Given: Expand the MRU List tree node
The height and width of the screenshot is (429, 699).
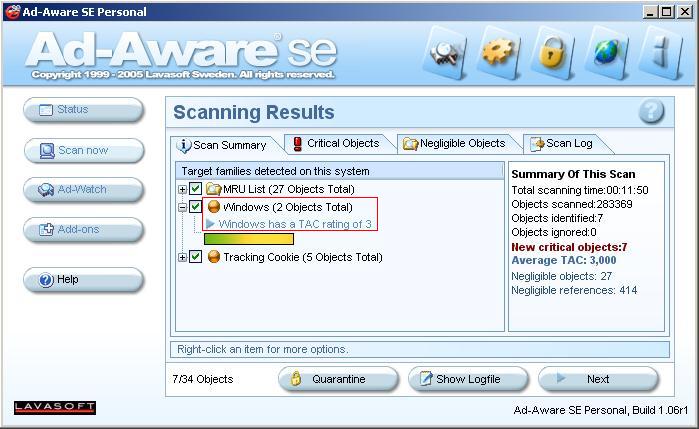Looking at the screenshot, I should [x=182, y=190].
